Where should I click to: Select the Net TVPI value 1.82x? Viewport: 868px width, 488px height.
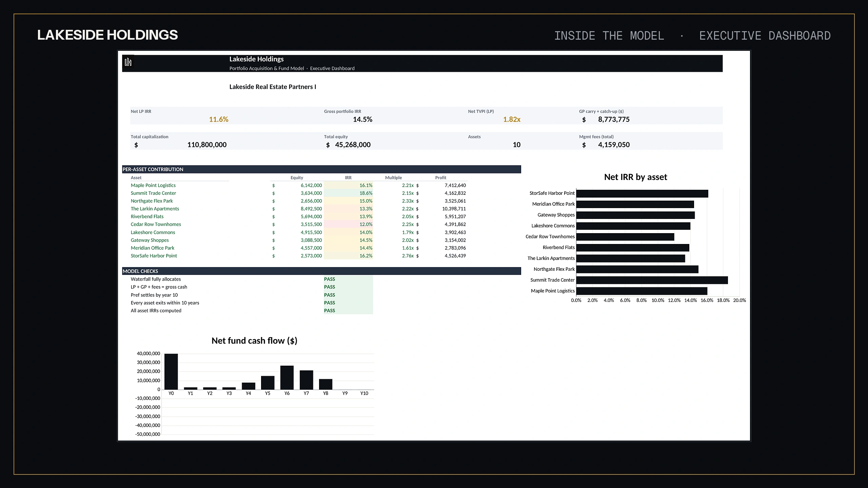click(512, 119)
